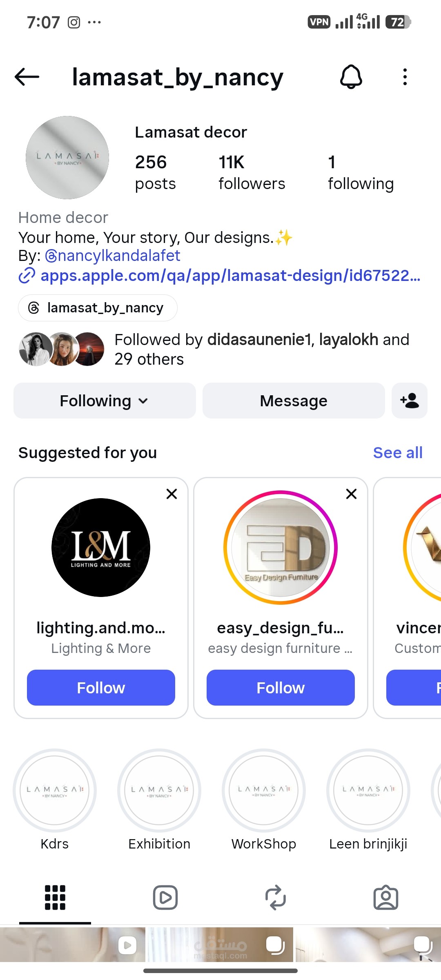The height and width of the screenshot is (980, 441).
Task: View the Lamasat profile picture
Action: 67,158
